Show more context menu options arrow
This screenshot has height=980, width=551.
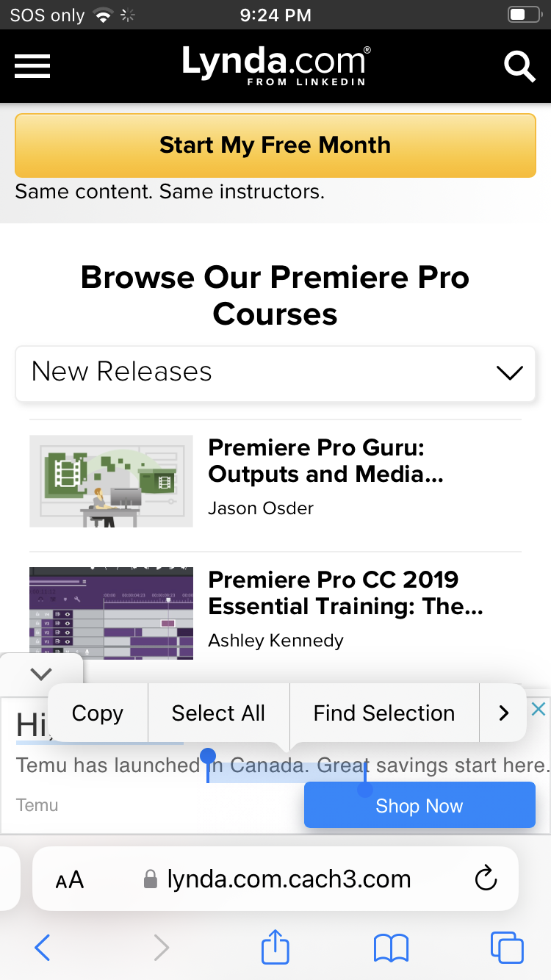point(503,713)
